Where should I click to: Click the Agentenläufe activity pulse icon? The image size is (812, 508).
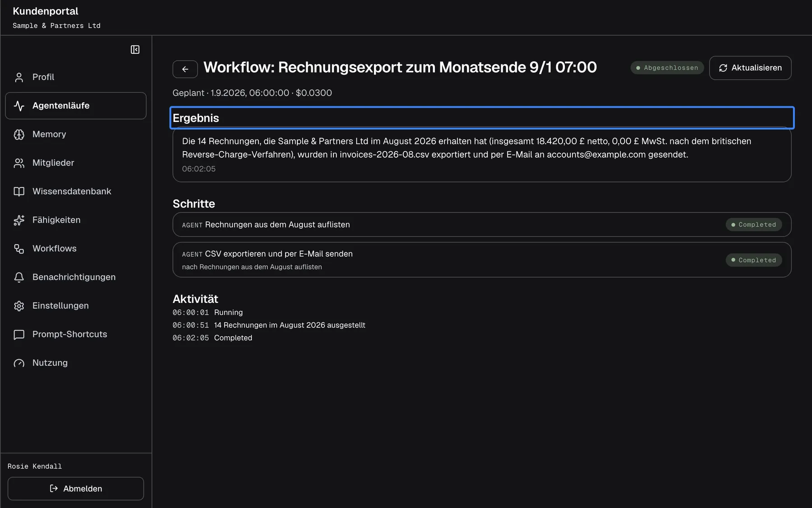(x=19, y=106)
